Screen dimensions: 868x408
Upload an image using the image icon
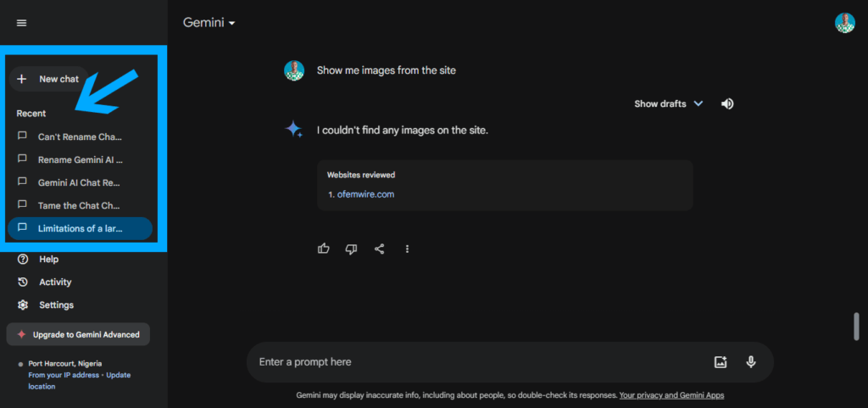point(721,362)
